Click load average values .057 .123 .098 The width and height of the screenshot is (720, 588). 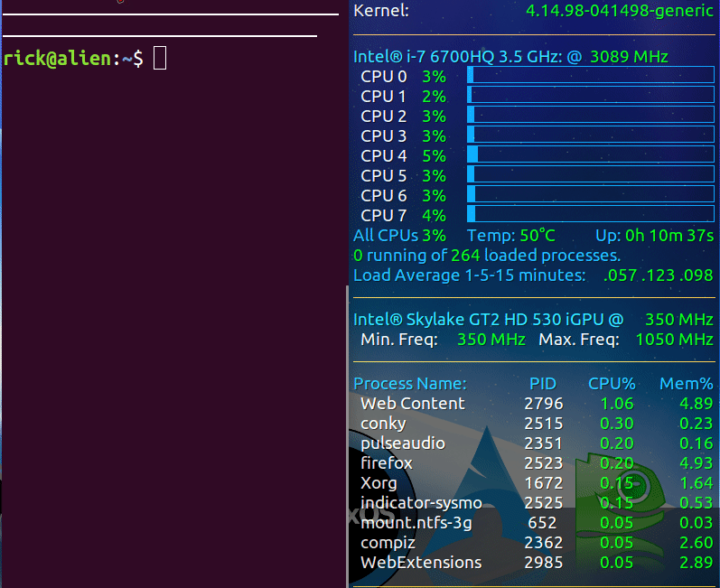click(x=658, y=275)
